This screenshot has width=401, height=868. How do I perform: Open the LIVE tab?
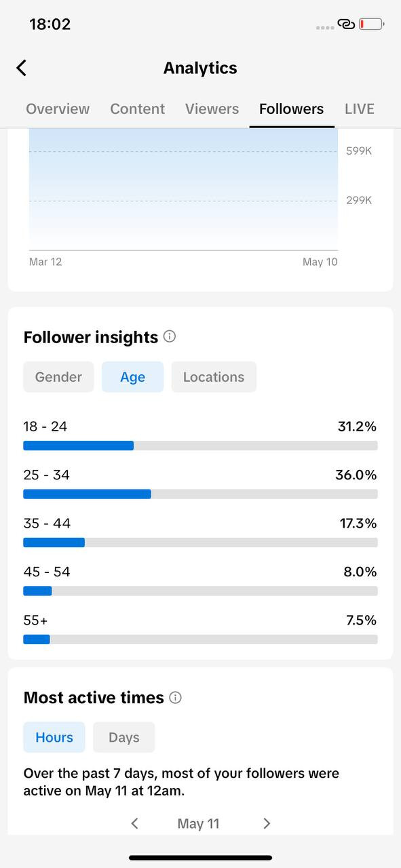[x=360, y=108]
